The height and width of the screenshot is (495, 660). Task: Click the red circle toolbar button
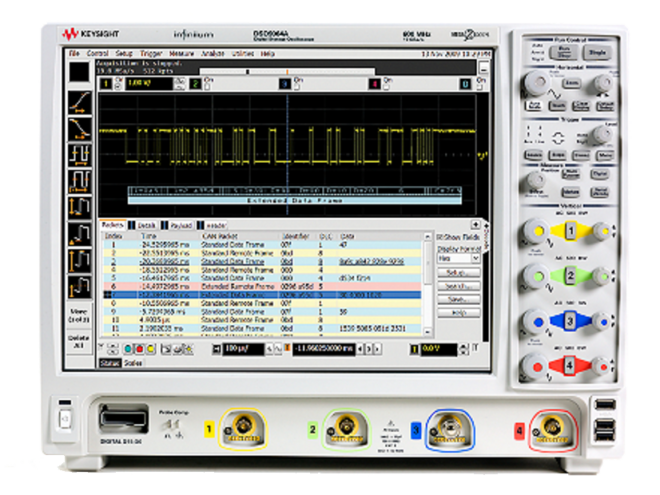click(x=139, y=349)
